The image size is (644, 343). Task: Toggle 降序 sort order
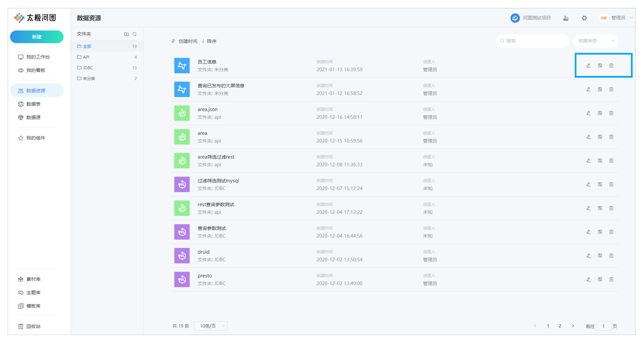point(209,41)
